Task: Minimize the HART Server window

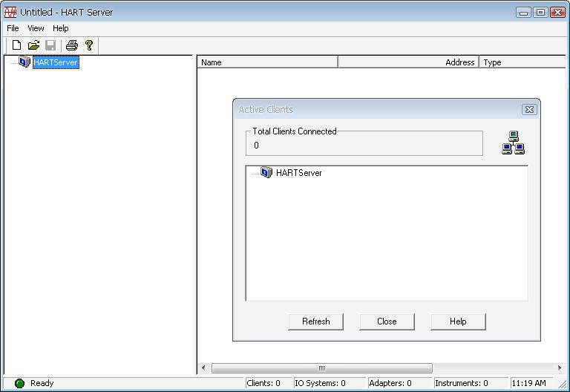Action: (x=523, y=13)
